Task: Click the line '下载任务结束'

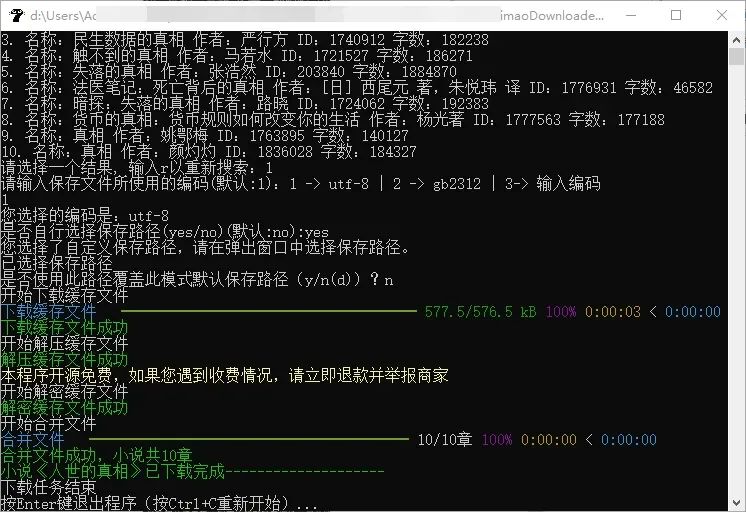Action: (x=49, y=487)
